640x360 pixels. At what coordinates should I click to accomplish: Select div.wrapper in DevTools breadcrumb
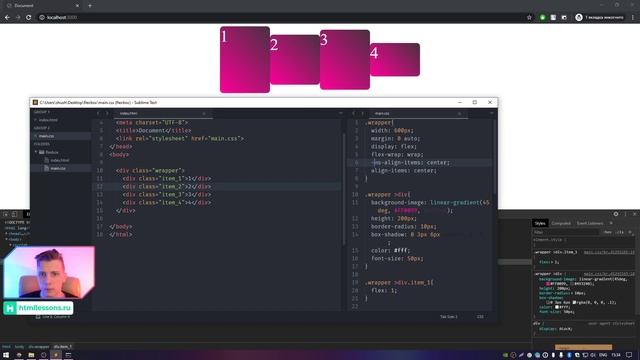pyautogui.click(x=39, y=347)
